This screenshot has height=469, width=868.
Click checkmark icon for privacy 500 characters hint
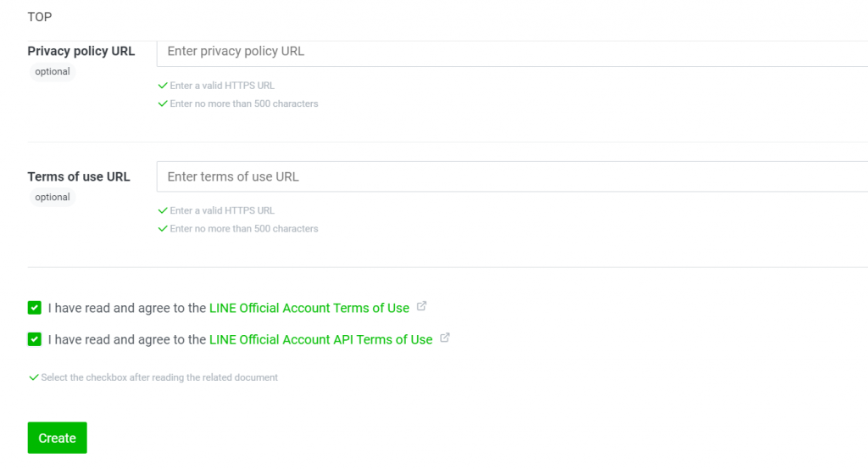coord(163,103)
